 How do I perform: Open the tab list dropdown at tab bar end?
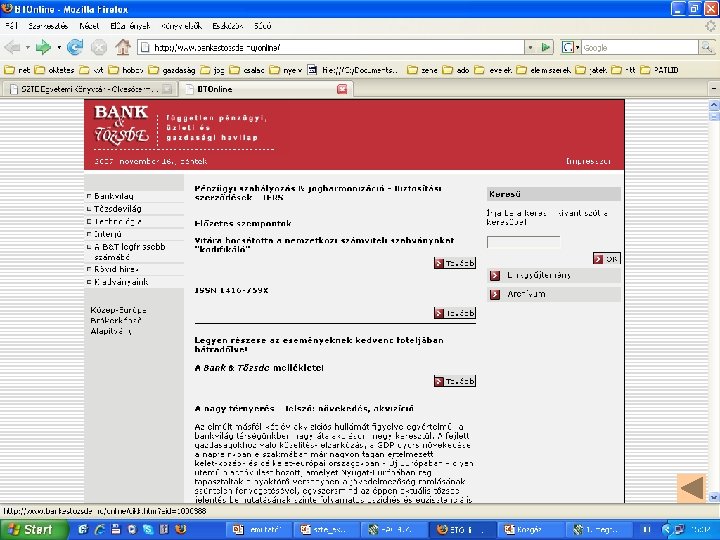(714, 89)
